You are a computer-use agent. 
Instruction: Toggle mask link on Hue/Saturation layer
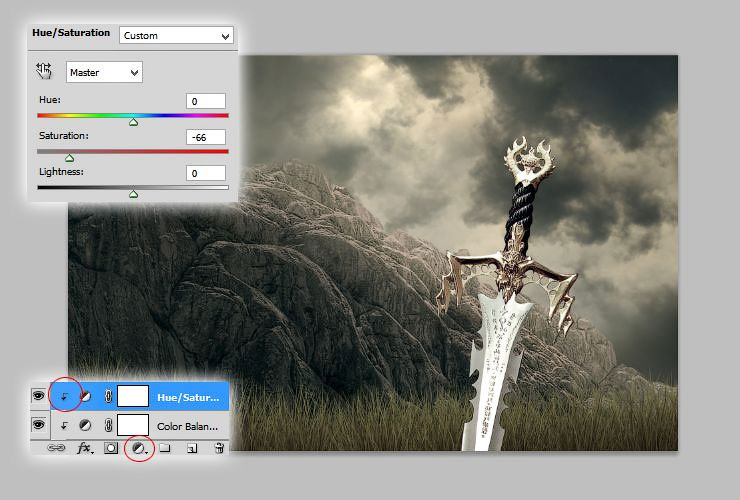coord(108,397)
